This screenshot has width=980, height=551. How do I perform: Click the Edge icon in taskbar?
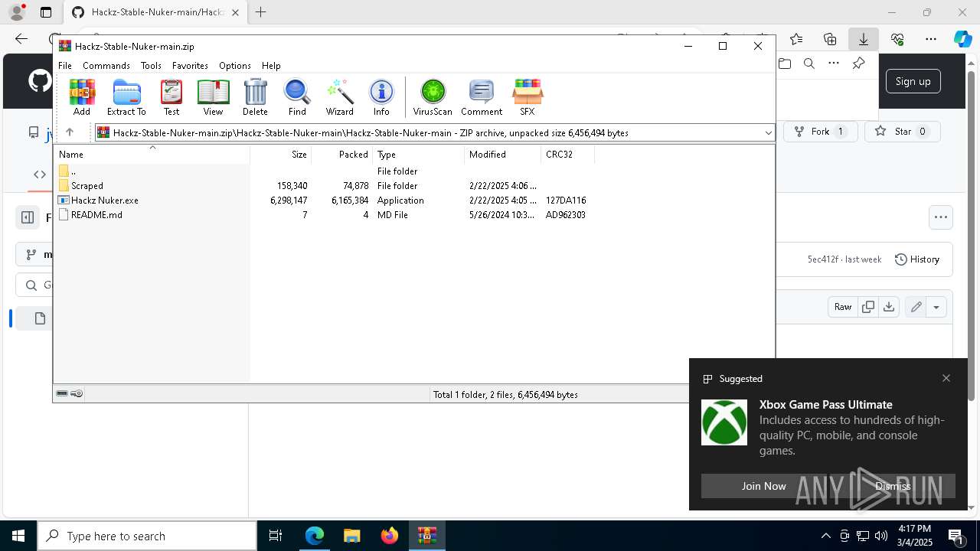click(x=315, y=536)
